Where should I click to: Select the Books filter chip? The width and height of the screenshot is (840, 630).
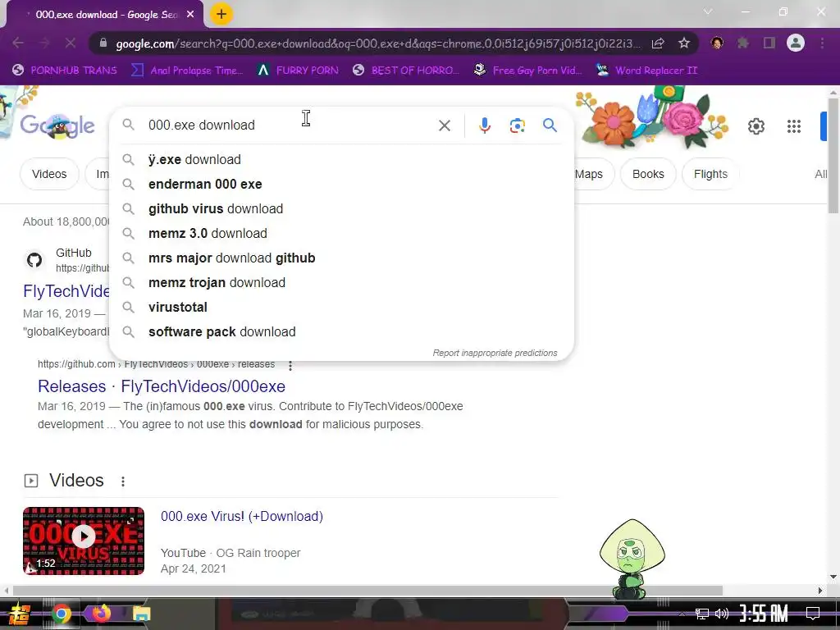tap(648, 174)
